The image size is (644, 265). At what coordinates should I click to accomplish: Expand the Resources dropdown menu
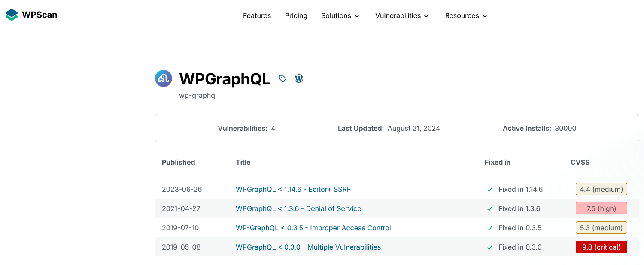pos(466,15)
